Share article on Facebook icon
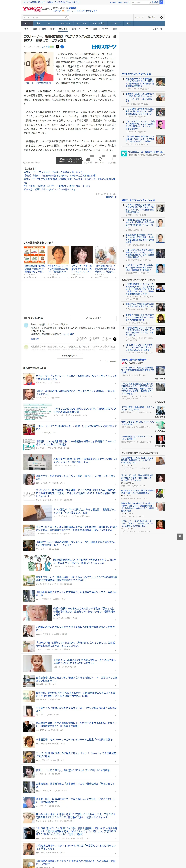This screenshot has width=186, height=868. pyautogui.click(x=62, y=47)
